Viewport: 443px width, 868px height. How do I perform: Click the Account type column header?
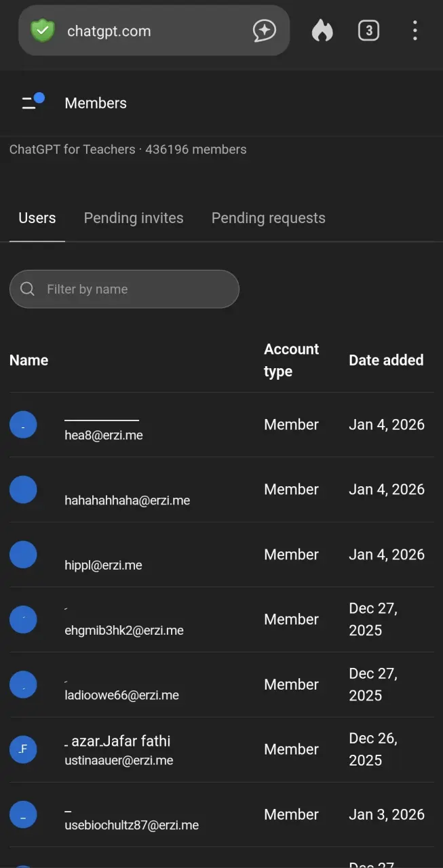point(291,360)
